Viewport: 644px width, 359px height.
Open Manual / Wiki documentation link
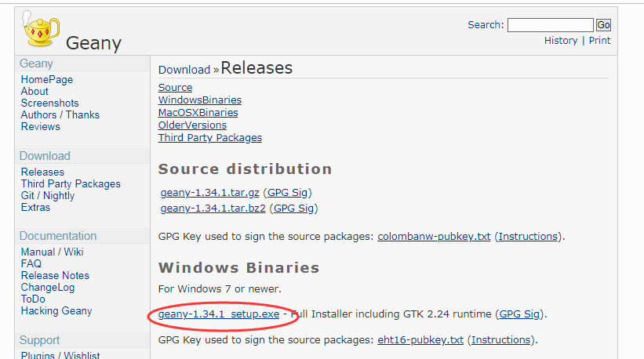[52, 252]
